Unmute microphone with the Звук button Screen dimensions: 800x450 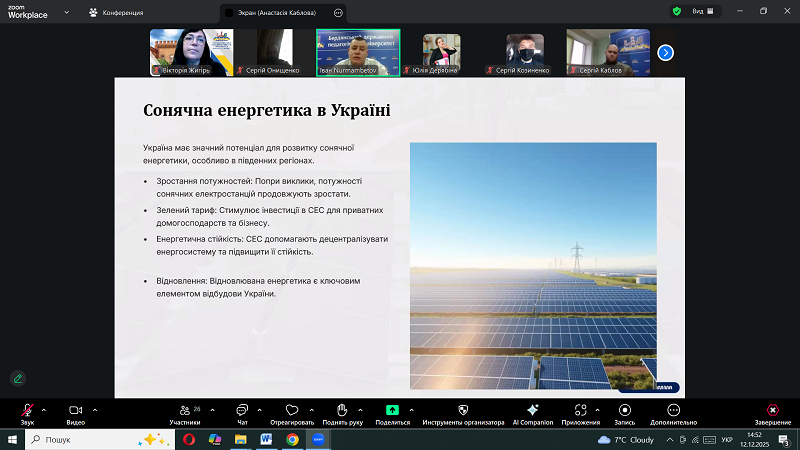point(27,411)
